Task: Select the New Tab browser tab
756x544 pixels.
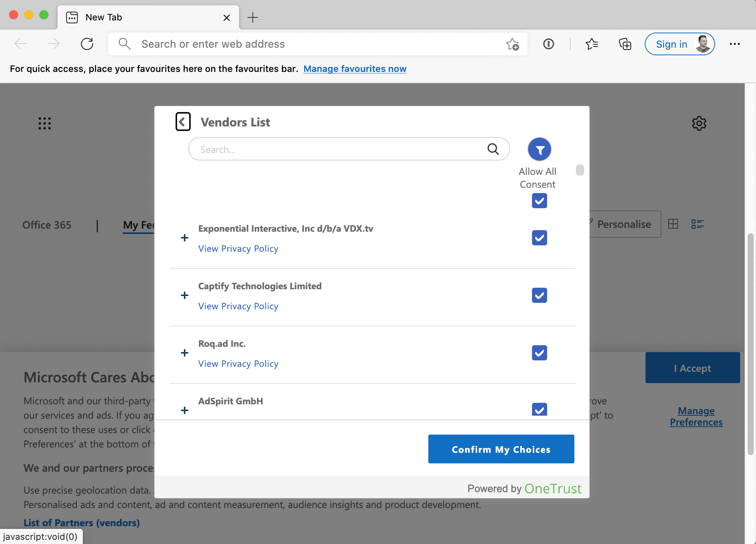Action: coord(148,17)
